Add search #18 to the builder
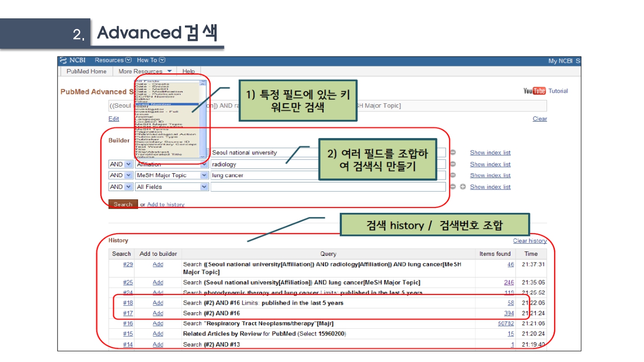 pyautogui.click(x=158, y=303)
